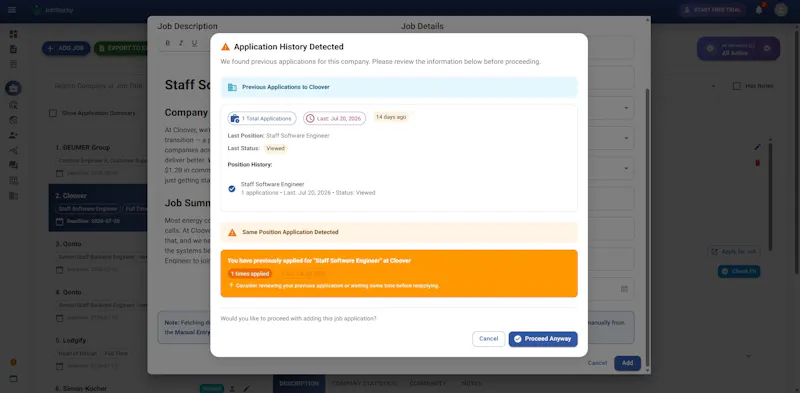Click the settings gear in All Active card
The image size is (800, 393).
766,48
